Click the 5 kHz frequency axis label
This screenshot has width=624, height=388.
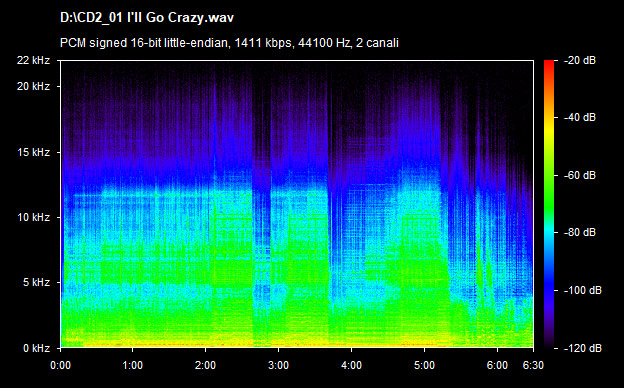pyautogui.click(x=36, y=283)
